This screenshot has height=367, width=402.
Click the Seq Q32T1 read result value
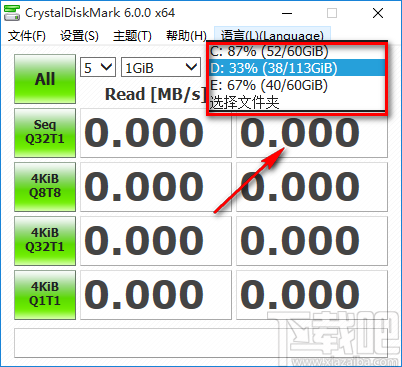point(156,133)
